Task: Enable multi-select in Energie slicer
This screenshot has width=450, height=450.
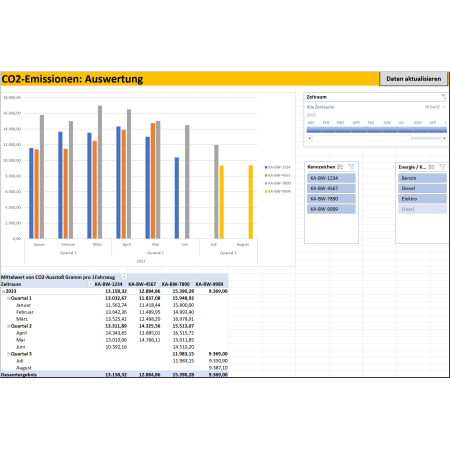Action: 431,167
